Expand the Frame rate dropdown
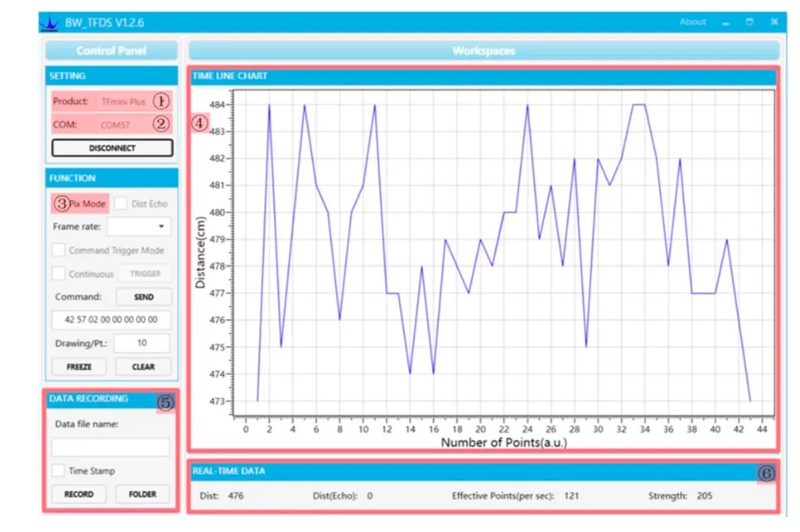800x532 pixels. 139,227
